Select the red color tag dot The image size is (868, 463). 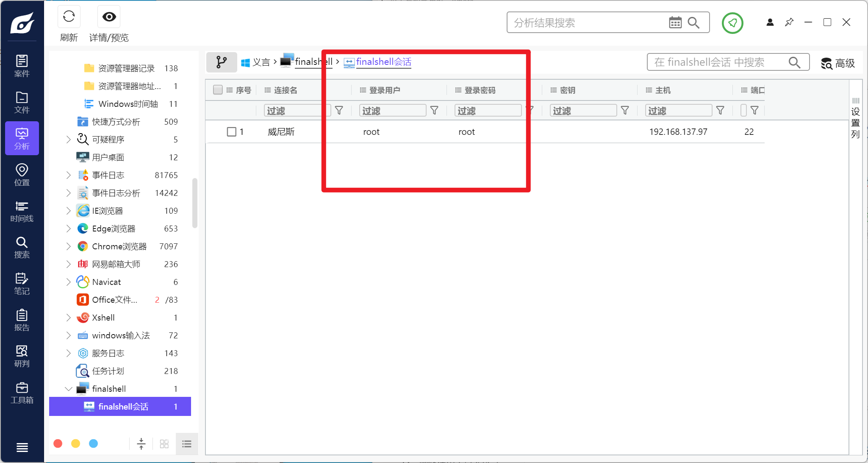coord(58,443)
